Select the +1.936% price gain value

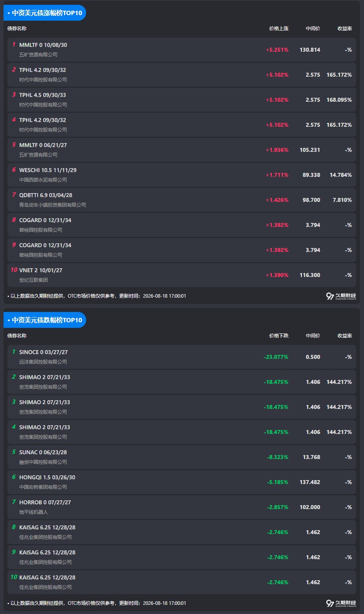tap(277, 150)
